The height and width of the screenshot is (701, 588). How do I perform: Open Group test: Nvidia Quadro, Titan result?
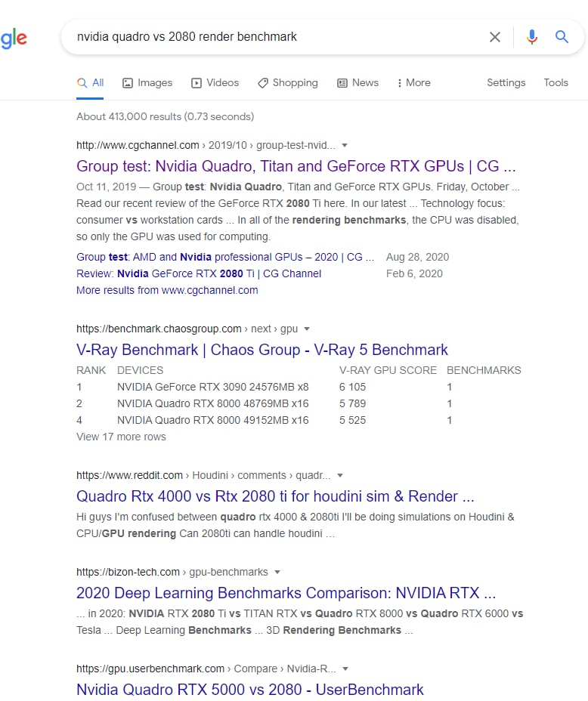click(x=296, y=166)
